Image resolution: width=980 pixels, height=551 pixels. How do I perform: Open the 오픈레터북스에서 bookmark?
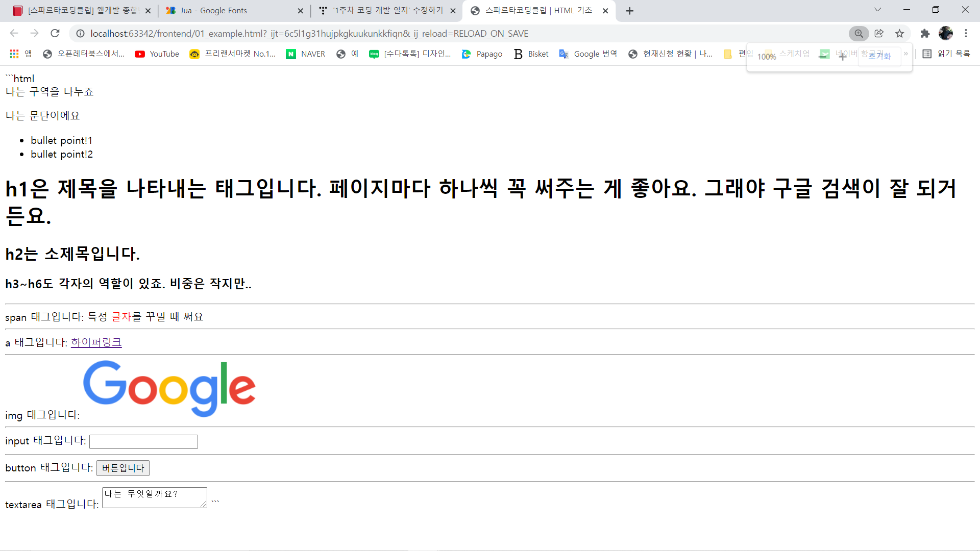point(84,54)
